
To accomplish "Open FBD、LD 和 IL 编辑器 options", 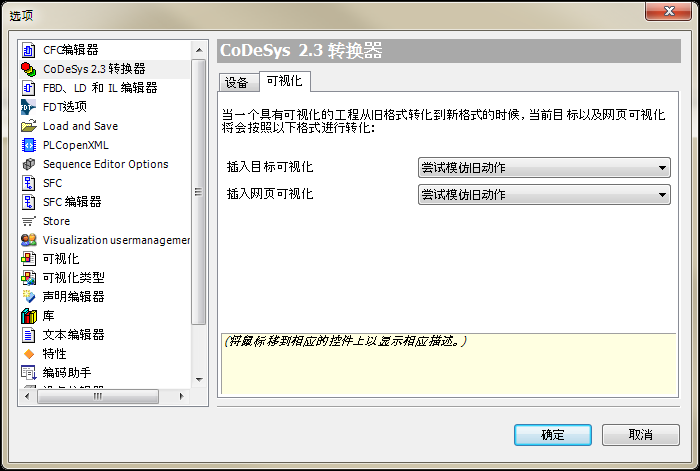I will coord(100,88).
